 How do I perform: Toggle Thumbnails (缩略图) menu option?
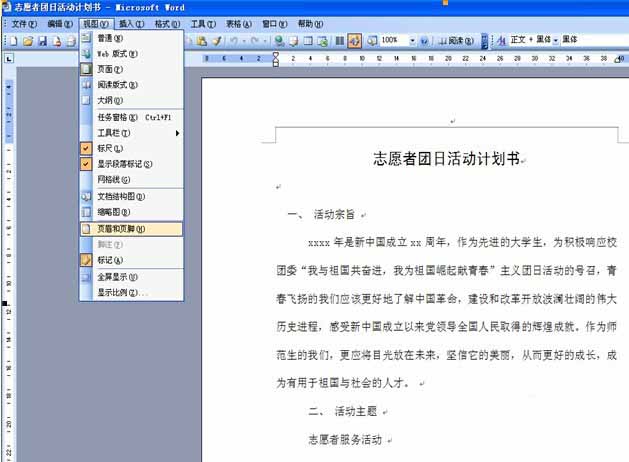(x=132, y=212)
